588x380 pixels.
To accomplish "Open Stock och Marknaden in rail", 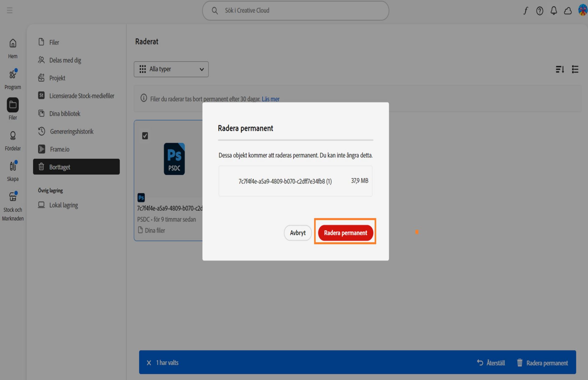I will [x=13, y=206].
